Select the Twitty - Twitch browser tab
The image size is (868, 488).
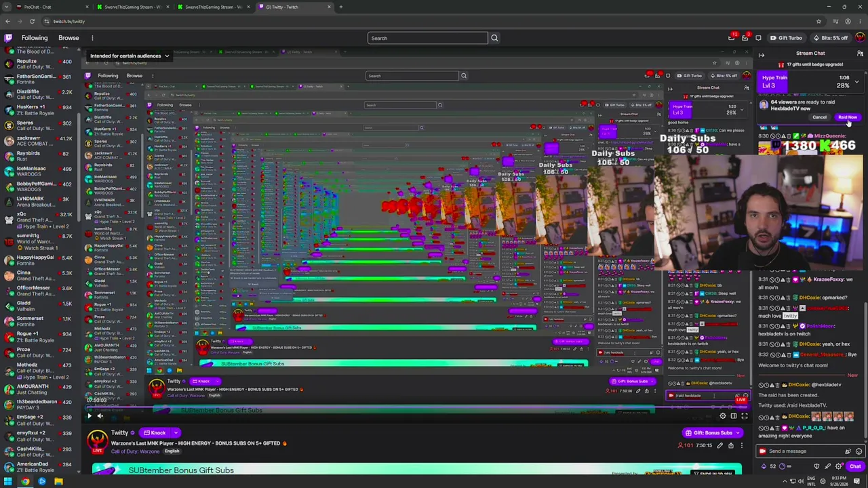(x=295, y=7)
